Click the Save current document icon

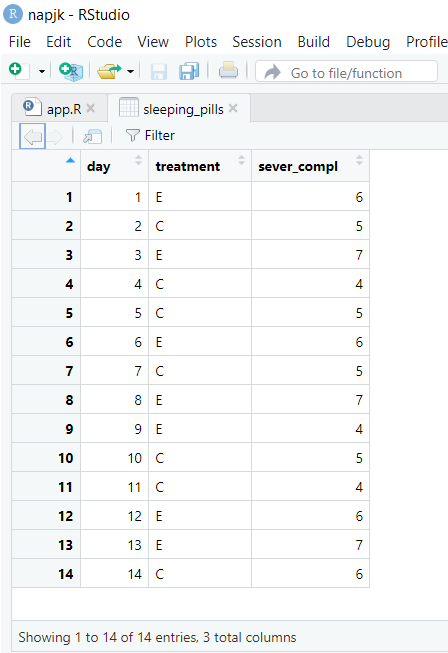pyautogui.click(x=159, y=72)
